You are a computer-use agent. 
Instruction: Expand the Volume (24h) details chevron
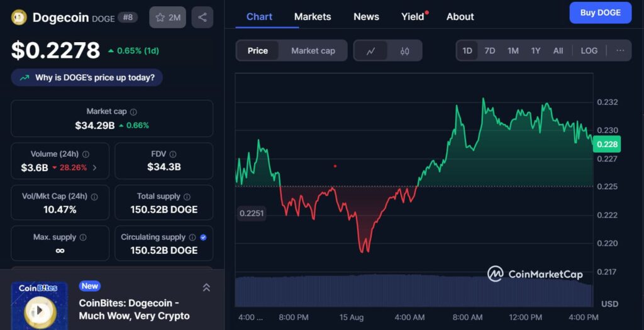tap(95, 168)
